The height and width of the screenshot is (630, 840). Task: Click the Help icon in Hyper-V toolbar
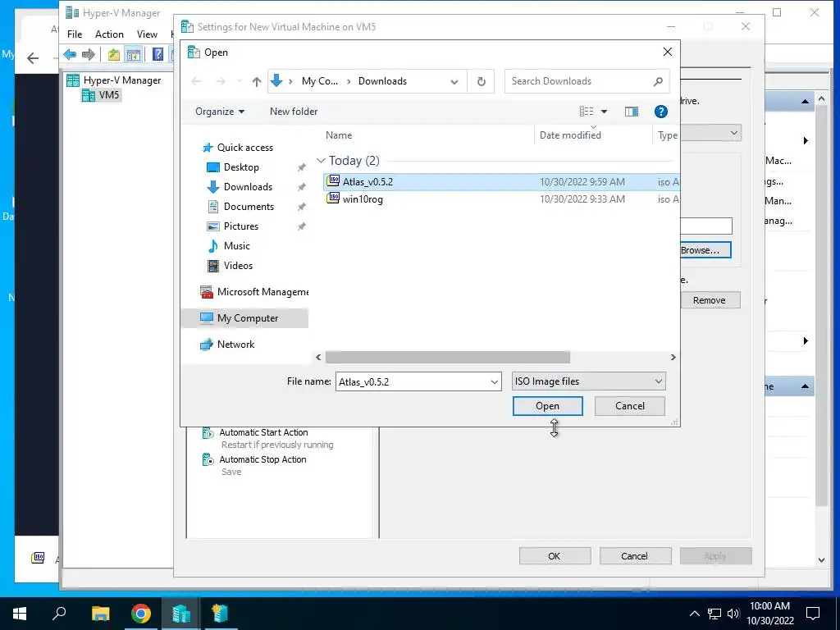pos(157,54)
